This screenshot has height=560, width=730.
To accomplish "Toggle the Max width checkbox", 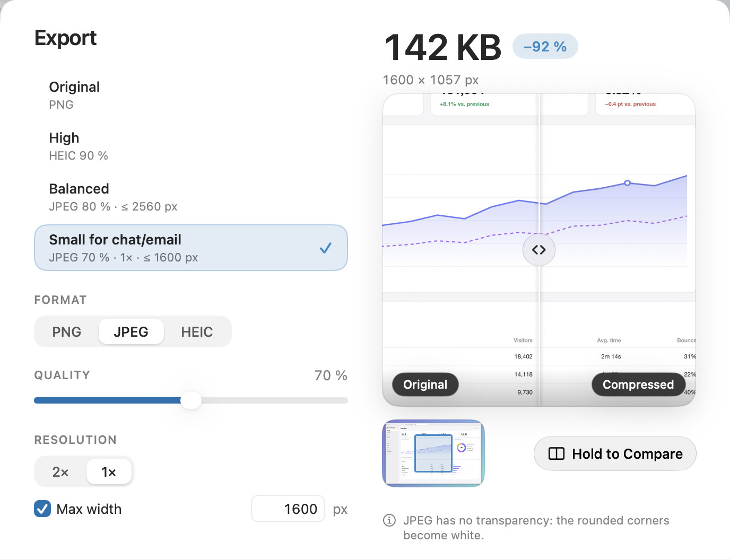I will coord(42,509).
